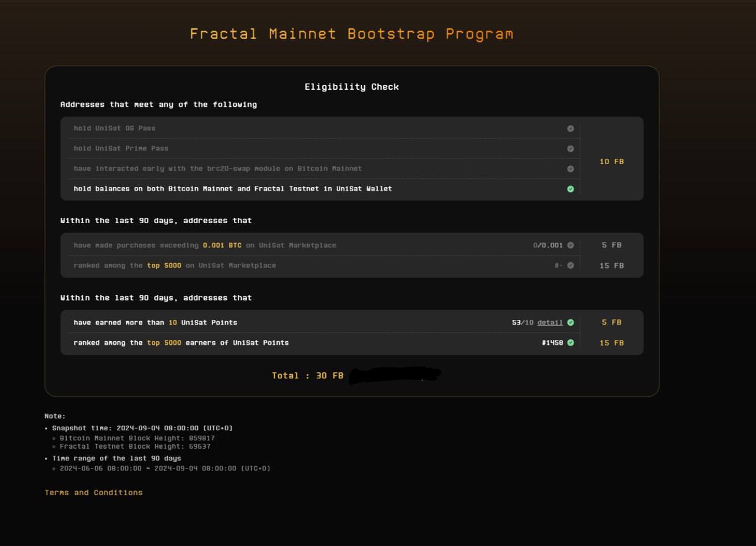Click 'have made purchases exceeding 0.001 BTC' text
Viewport: 756px width, 546px height.
tap(205, 246)
